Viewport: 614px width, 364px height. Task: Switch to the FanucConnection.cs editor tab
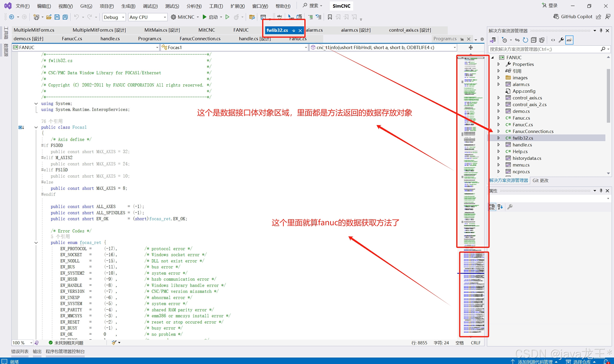(200, 39)
